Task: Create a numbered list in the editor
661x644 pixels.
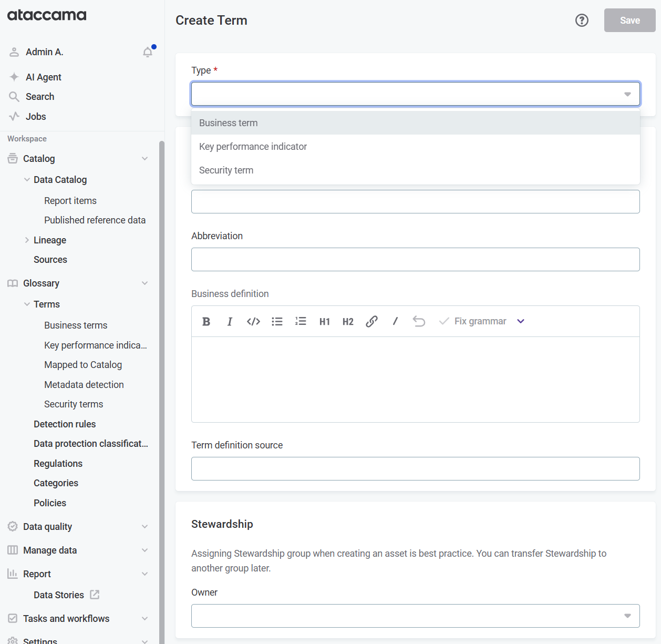Action: pos(301,321)
